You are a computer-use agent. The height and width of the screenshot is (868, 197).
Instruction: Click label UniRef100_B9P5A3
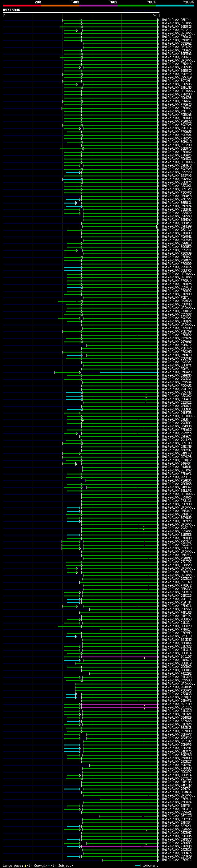(177, 54)
